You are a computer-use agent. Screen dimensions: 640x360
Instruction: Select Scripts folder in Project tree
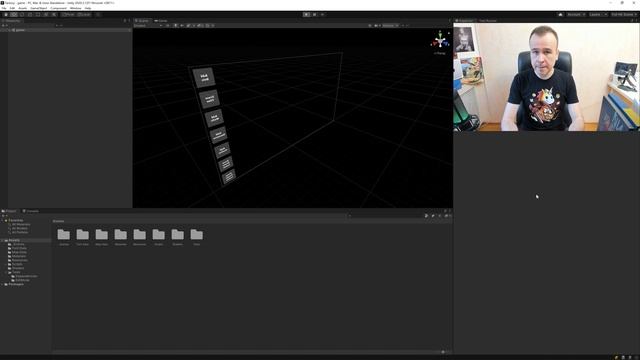coord(17,264)
